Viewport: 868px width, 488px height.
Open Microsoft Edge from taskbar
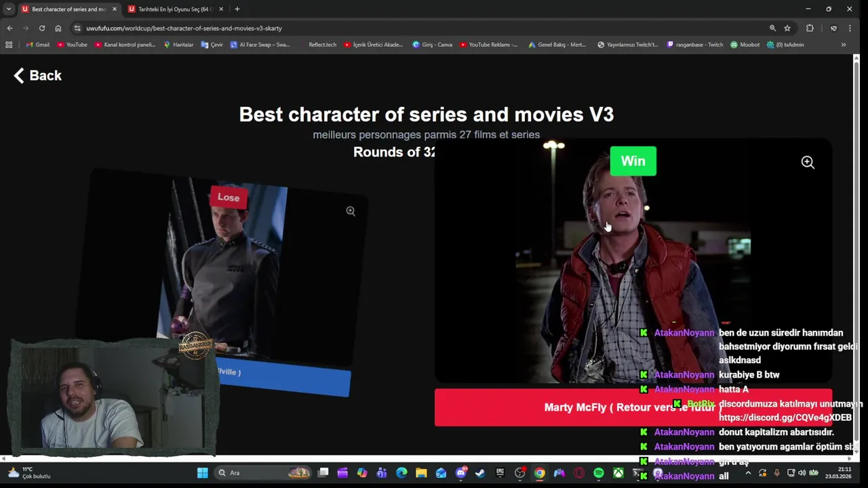tap(401, 473)
